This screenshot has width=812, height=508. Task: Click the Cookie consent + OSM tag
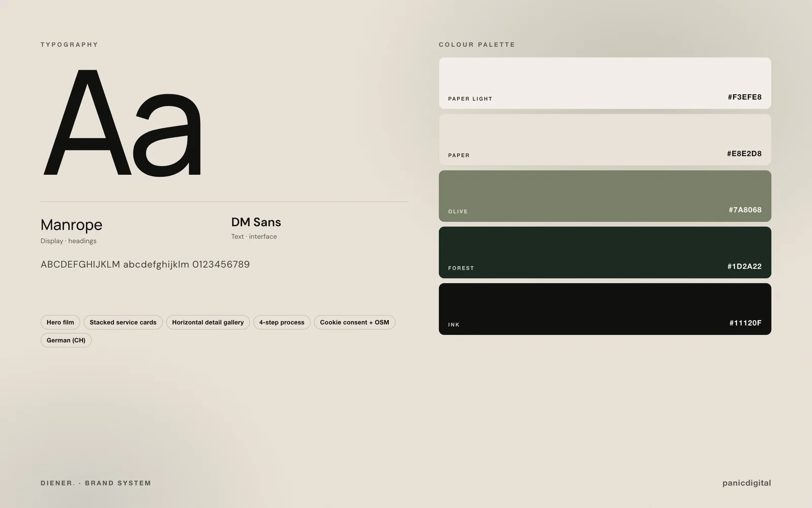(354, 322)
